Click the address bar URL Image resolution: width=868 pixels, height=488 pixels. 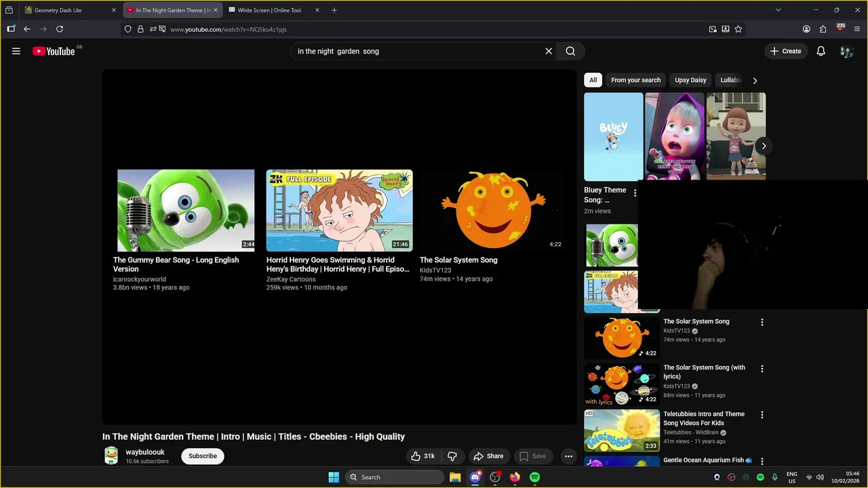click(x=229, y=29)
